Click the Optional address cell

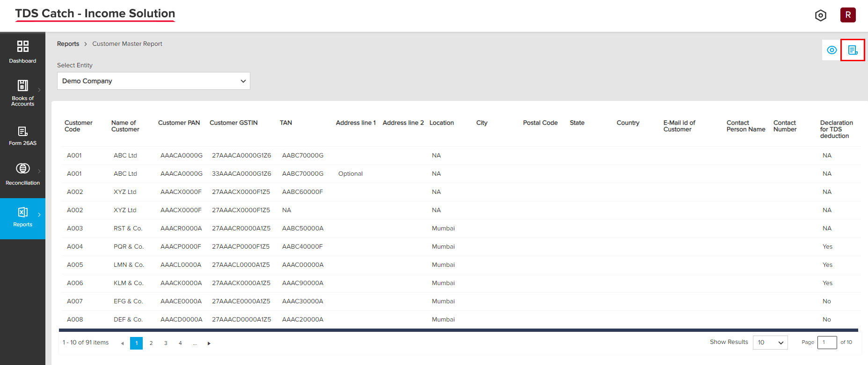tap(350, 173)
